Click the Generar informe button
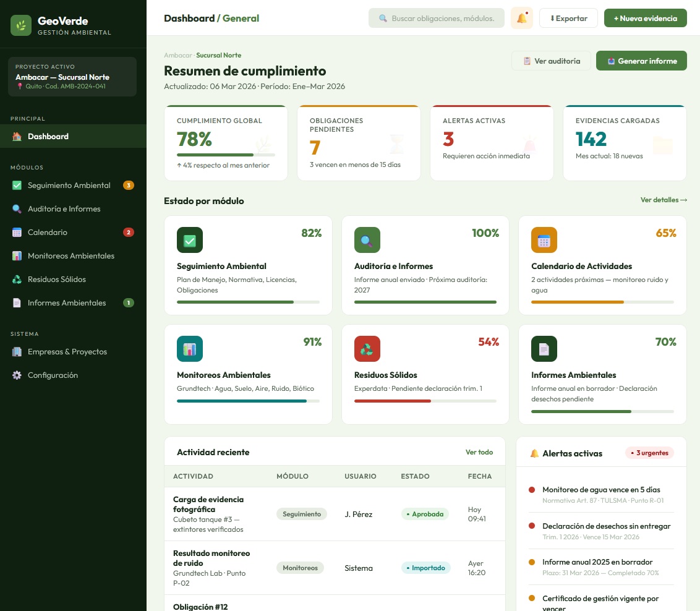Screen dimensions: 700x611 [641, 61]
